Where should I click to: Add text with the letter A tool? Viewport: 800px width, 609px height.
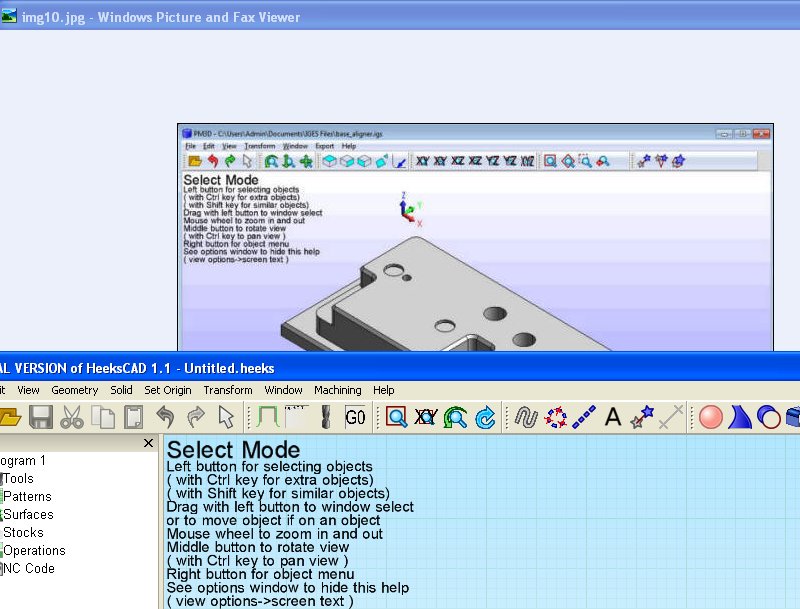coord(613,417)
